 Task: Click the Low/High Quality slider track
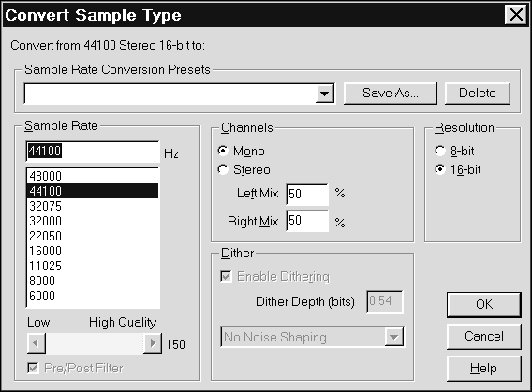pos(95,343)
